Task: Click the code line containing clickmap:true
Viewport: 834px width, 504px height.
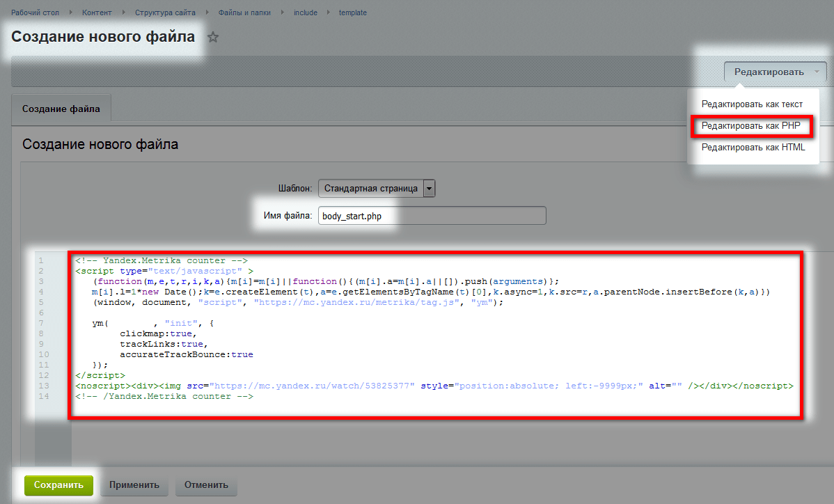Action: click(158, 334)
